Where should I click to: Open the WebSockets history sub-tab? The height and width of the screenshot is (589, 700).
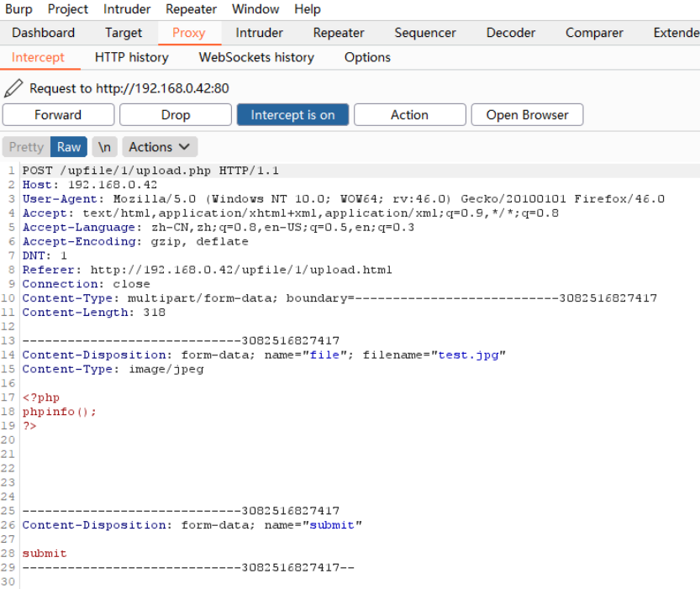pos(256,58)
